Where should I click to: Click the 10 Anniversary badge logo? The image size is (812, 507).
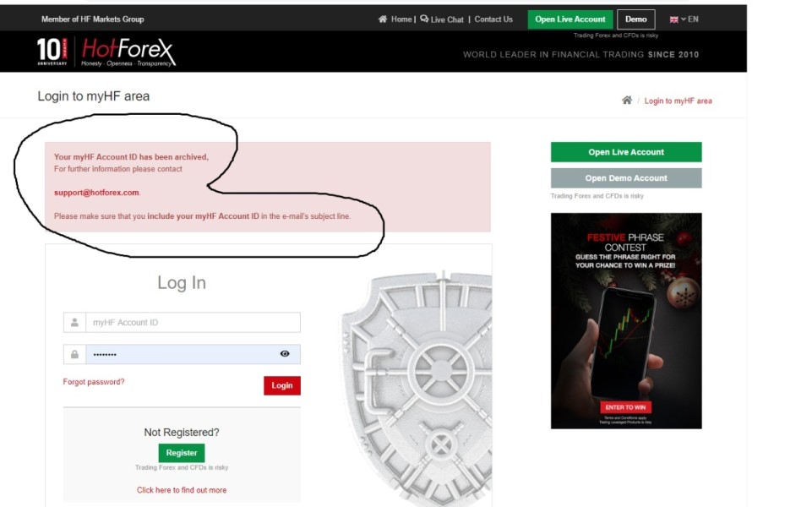(52, 52)
